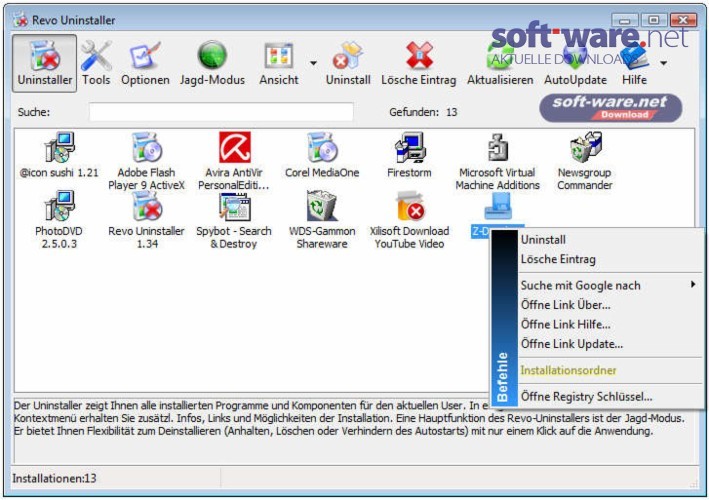Select the Corel MediaOne program
Viewport: 709px width, 500px height.
(322, 155)
